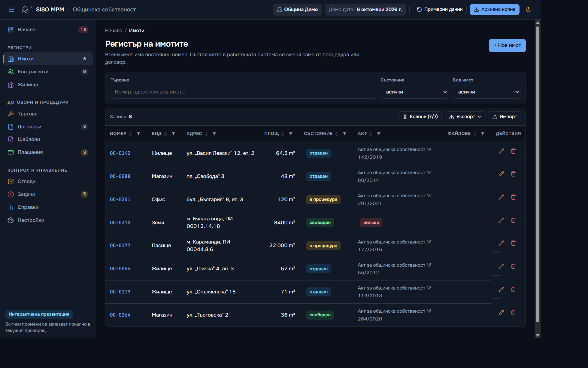Toggle the hamburger sidebar menu icon
This screenshot has width=588, height=368.
pyautogui.click(x=12, y=10)
